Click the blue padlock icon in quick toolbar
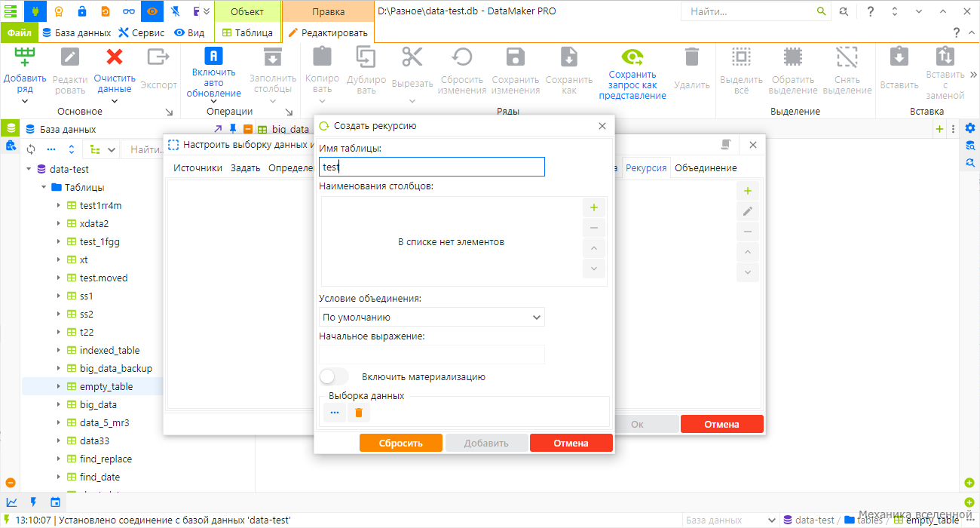 (x=82, y=11)
